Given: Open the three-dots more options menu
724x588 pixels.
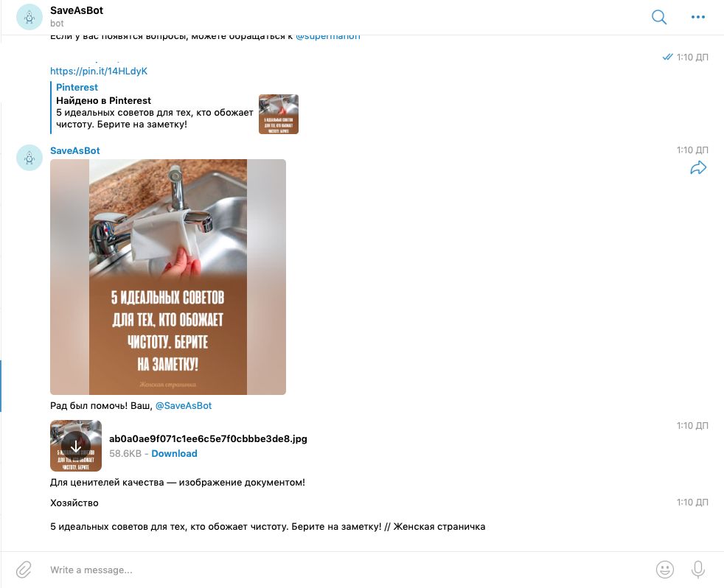Looking at the screenshot, I should (x=697, y=17).
